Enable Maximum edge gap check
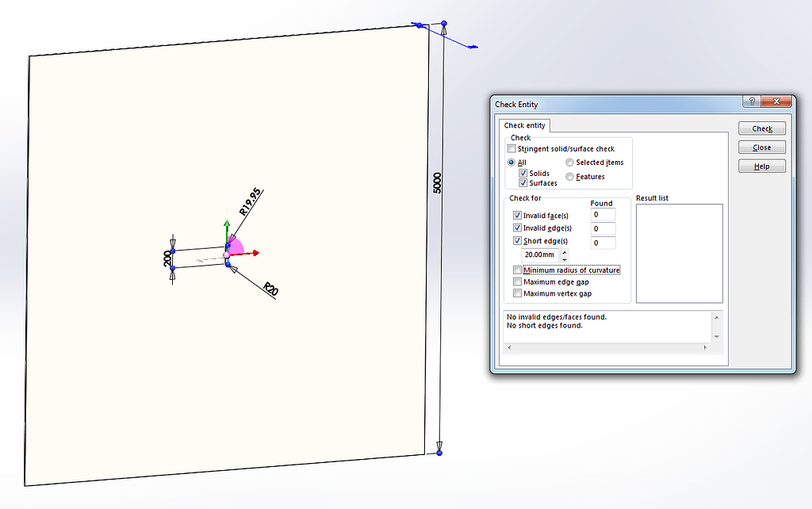 point(517,281)
